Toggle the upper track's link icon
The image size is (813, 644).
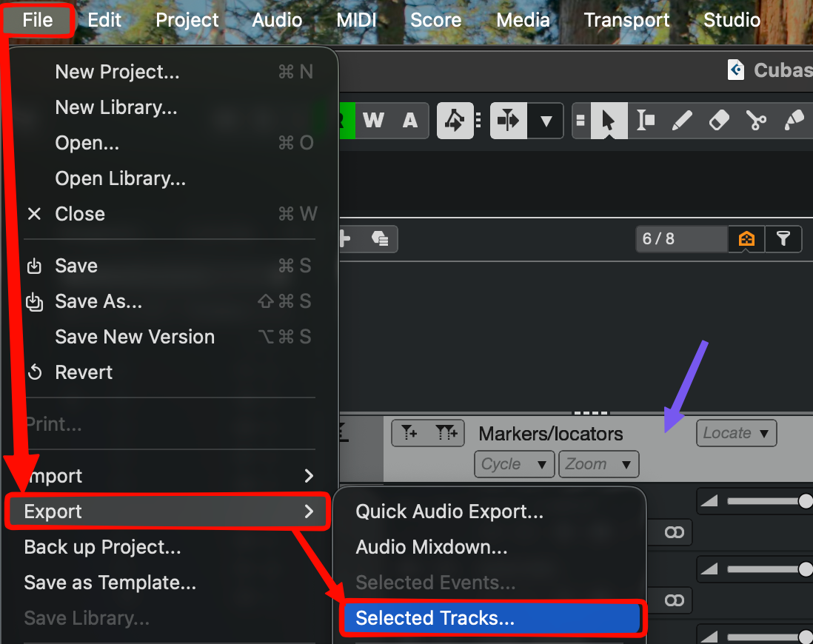pos(674,532)
